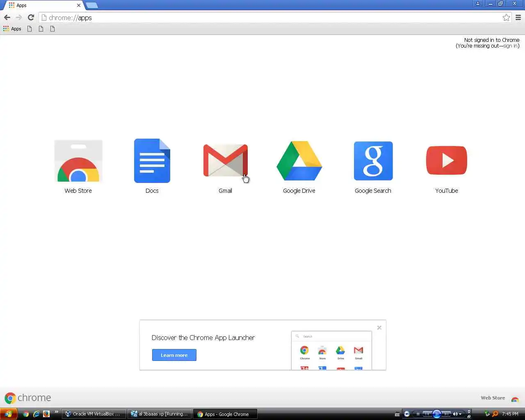Click the Chrome logo in the footer
The width and height of the screenshot is (525, 420).
(x=27, y=398)
